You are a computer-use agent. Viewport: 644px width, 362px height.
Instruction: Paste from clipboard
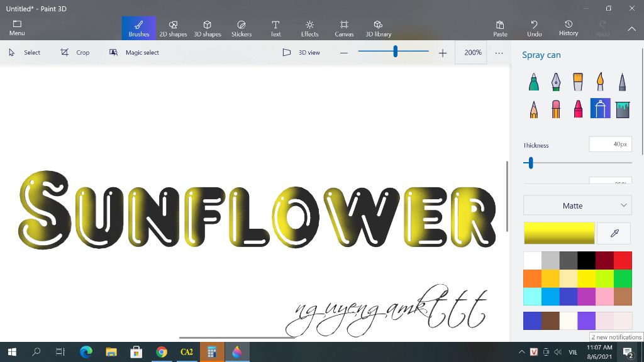point(500,29)
